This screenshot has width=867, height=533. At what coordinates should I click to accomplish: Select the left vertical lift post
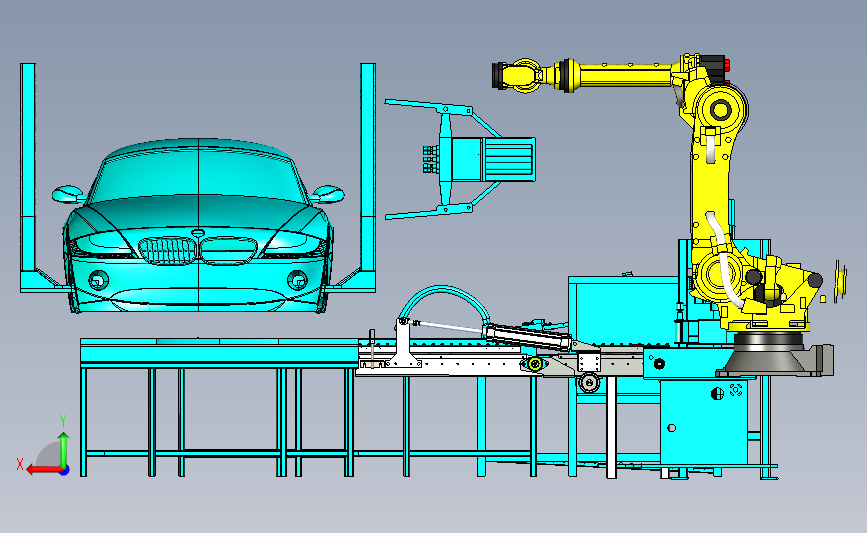28,177
